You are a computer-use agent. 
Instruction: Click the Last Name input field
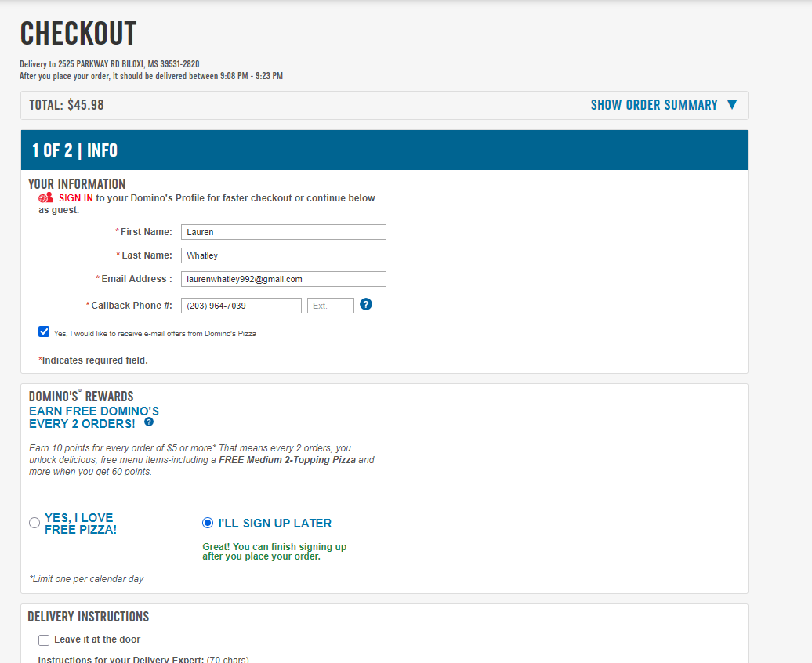pyautogui.click(x=283, y=255)
